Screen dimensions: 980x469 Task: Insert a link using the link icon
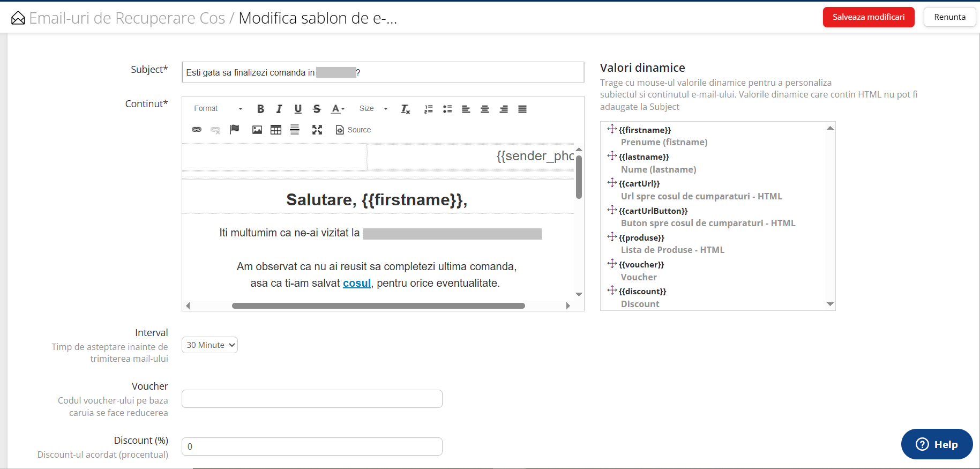(x=197, y=130)
